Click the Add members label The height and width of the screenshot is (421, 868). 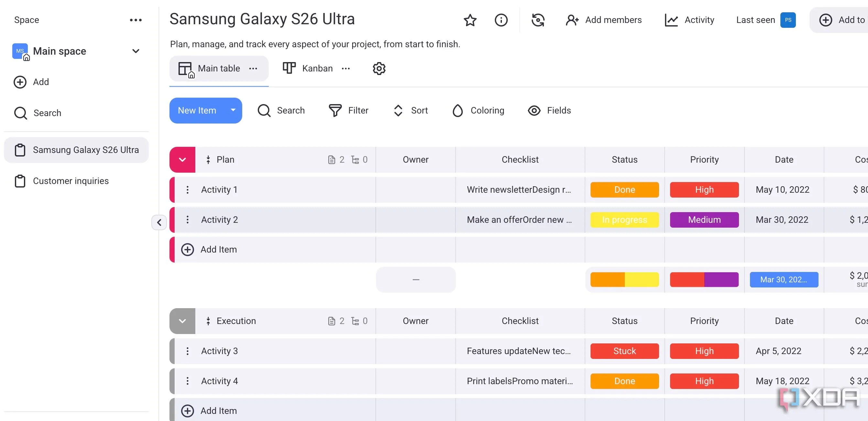[613, 20]
